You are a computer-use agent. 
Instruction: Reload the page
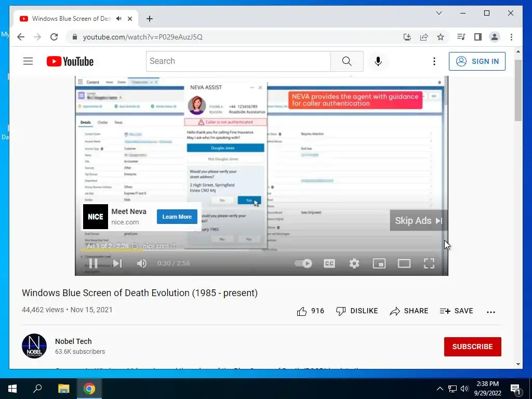(x=54, y=37)
